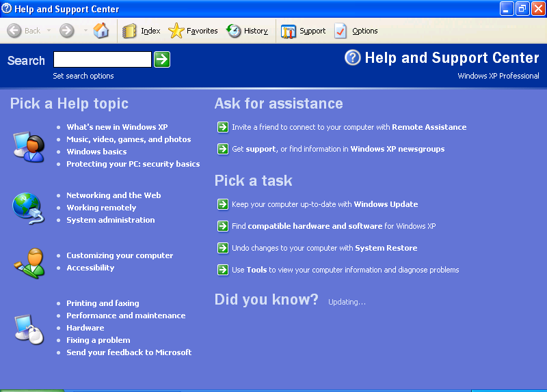Open the Forward history dropdown arrow
Image resolution: width=547 pixels, height=392 pixels.
[85, 31]
